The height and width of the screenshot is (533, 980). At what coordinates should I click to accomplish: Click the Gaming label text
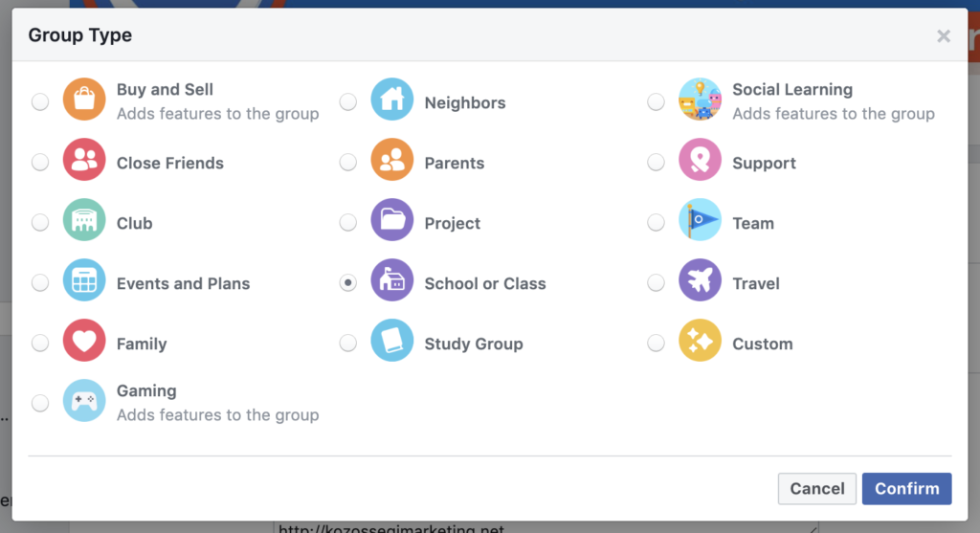pyautogui.click(x=146, y=391)
